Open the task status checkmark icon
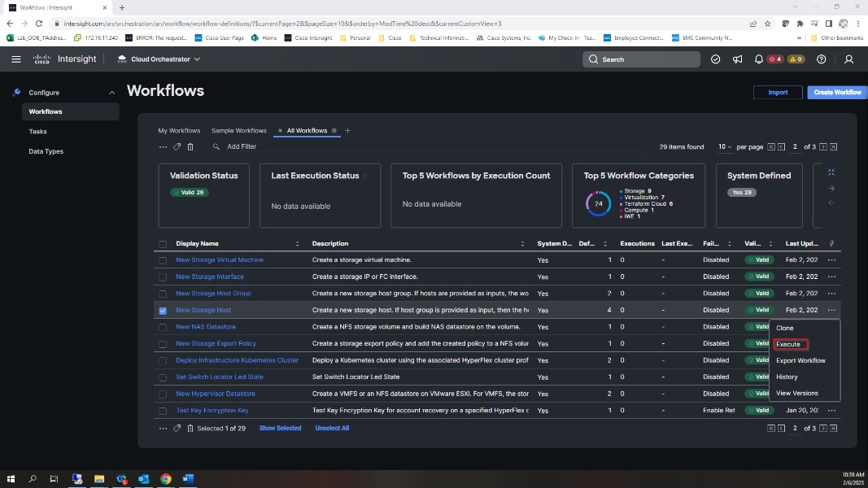The image size is (868, 488). (715, 59)
